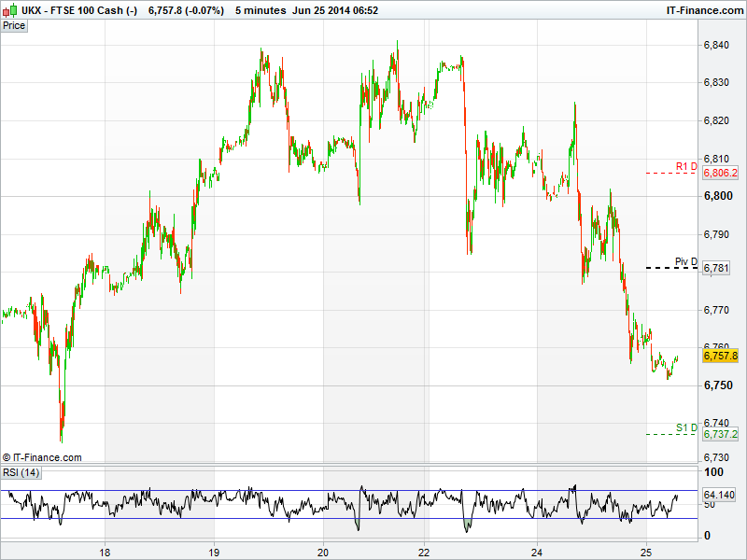
Task: Click the Piv D pivot value 6,781
Action: pyautogui.click(x=715, y=269)
